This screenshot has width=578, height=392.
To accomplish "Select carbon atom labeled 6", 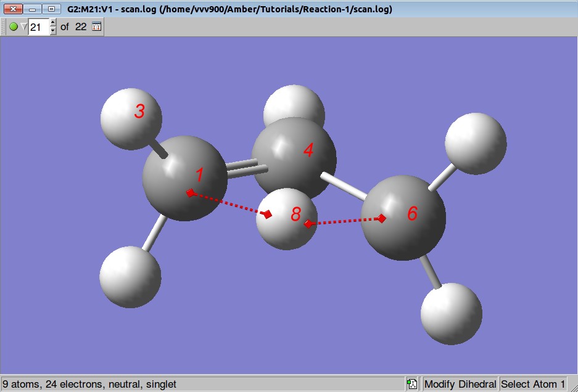I will [x=403, y=218].
